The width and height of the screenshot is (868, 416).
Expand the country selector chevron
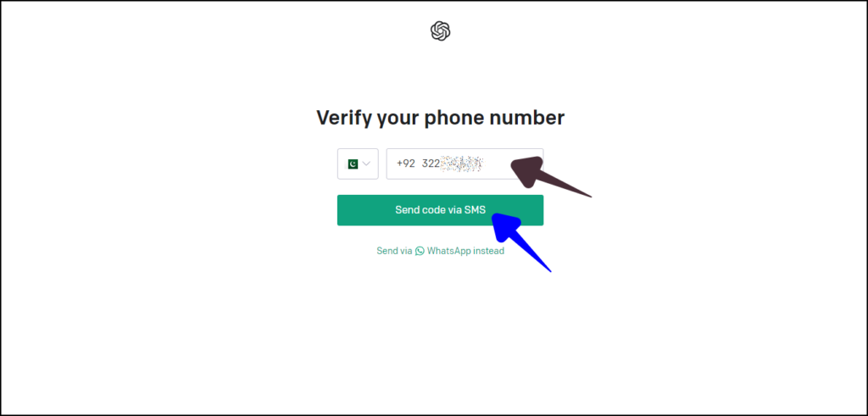tap(366, 164)
